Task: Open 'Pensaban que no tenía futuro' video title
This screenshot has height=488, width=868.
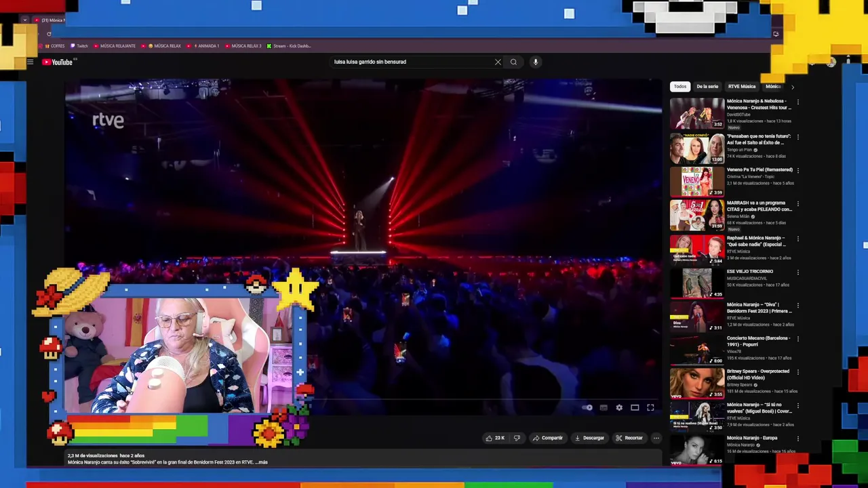Action: pyautogui.click(x=759, y=140)
